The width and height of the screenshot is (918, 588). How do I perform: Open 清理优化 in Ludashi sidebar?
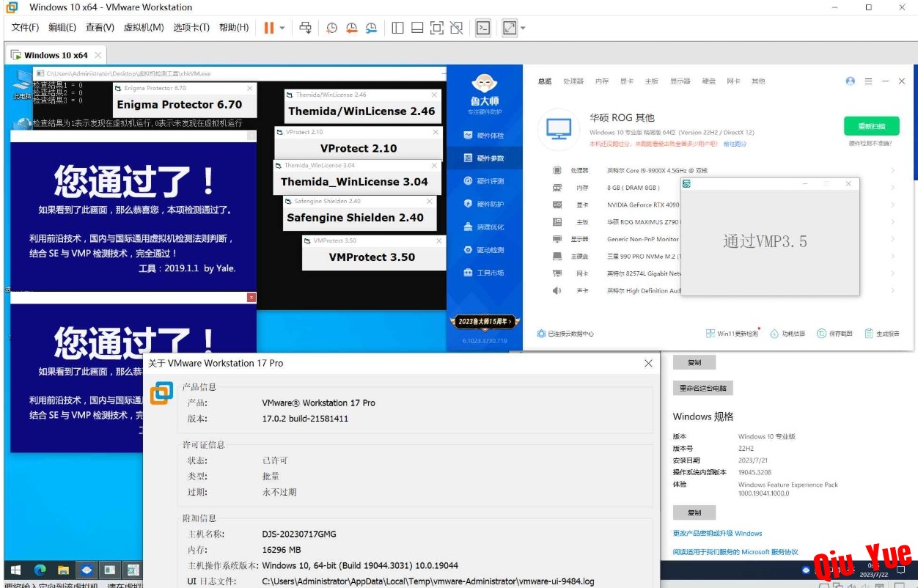pos(484,227)
